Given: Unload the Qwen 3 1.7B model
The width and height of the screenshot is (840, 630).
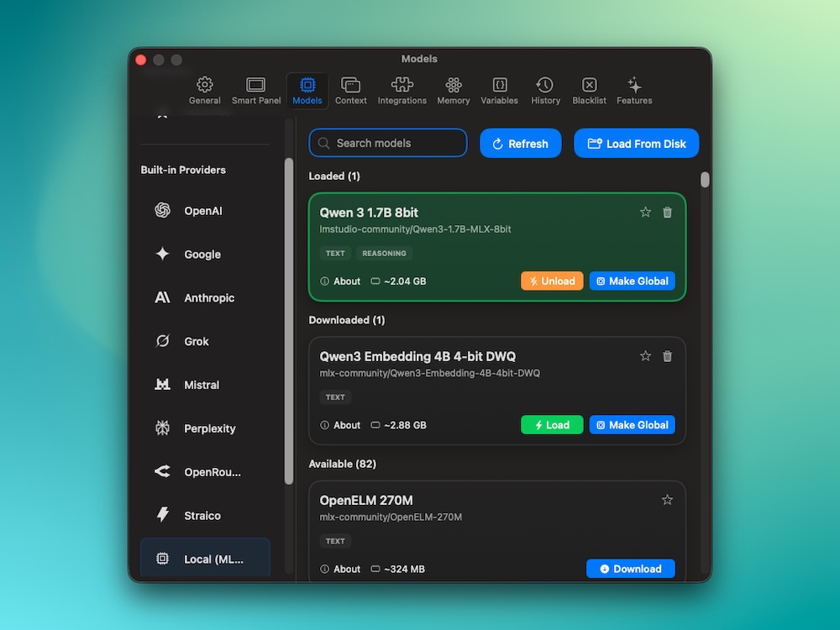Looking at the screenshot, I should 552,281.
